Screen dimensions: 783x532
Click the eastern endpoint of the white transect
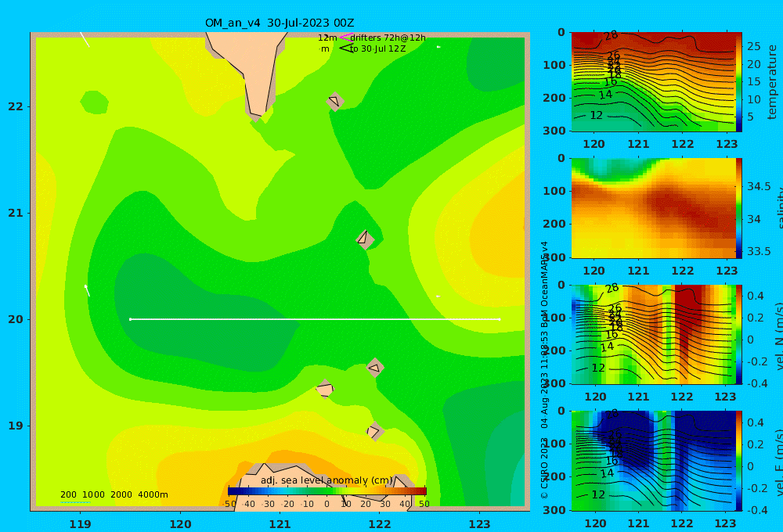tap(500, 319)
